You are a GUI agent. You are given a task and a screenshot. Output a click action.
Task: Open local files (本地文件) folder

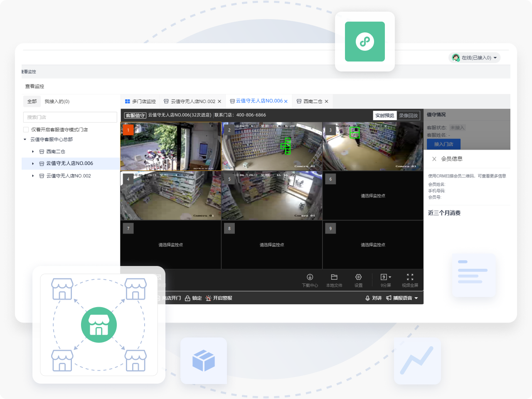(x=334, y=280)
